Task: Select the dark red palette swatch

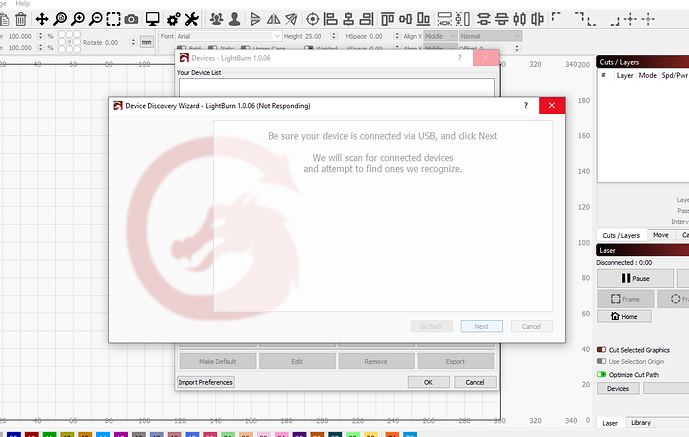Action: [32, 434]
